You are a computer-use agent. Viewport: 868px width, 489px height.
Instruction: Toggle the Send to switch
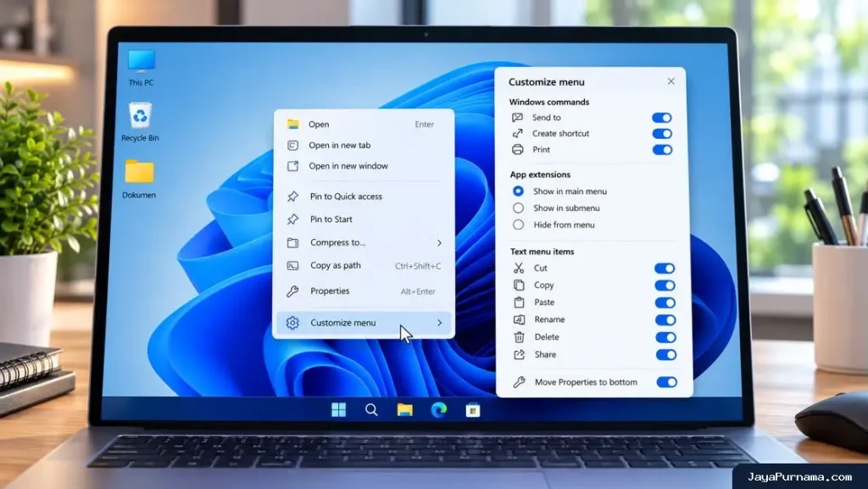pyautogui.click(x=661, y=117)
